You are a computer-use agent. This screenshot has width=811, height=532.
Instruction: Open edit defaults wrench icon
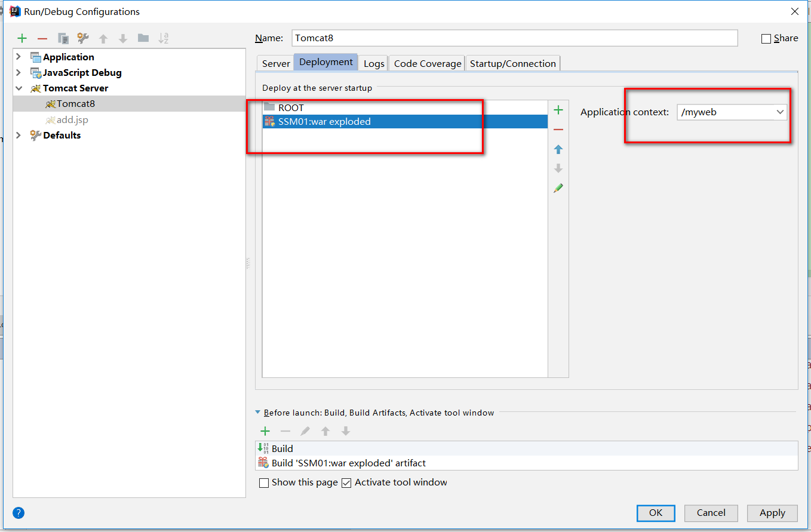tap(83, 38)
